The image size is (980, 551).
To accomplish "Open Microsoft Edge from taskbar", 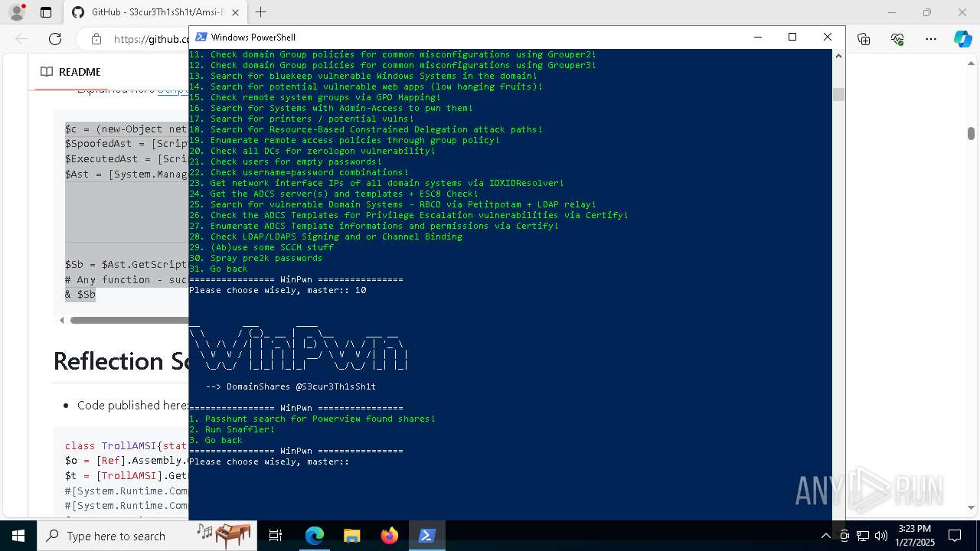I will point(315,536).
